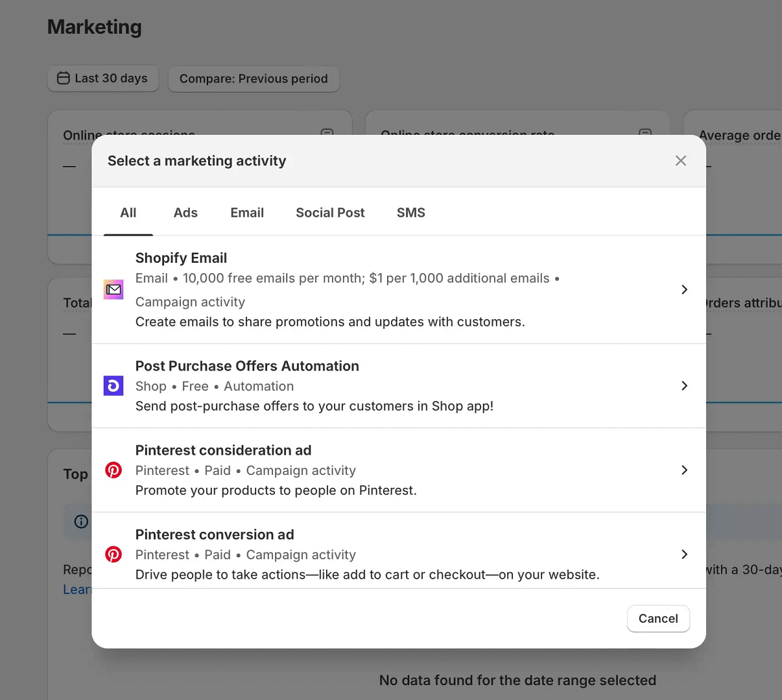Click the Marketing page heading

point(95,27)
